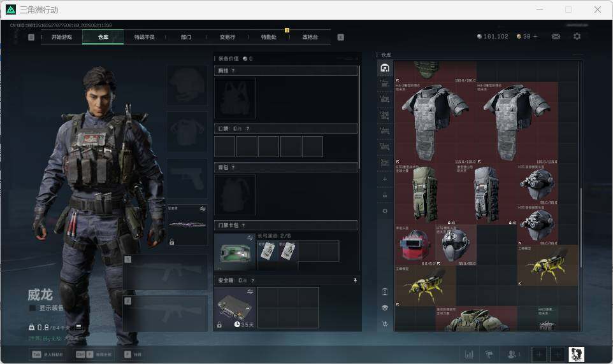Select the right yellow bee item
613x364 pixels.
pyautogui.click(x=548, y=265)
